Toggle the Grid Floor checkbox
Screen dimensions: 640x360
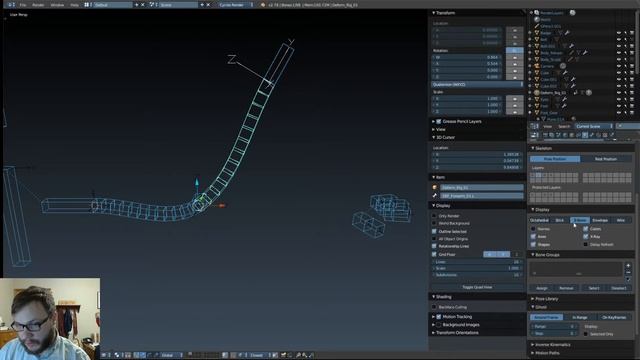pos(434,254)
